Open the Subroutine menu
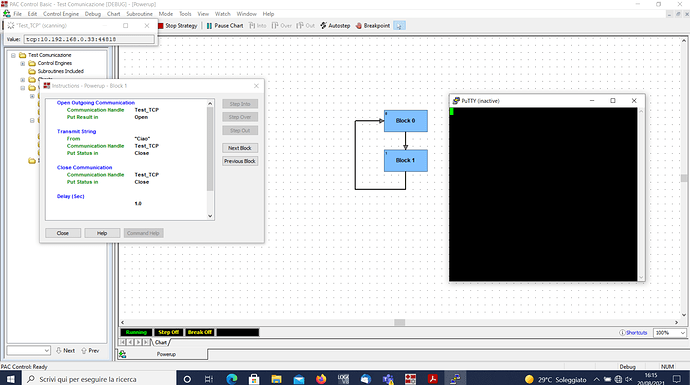Screen dimensions: 690x385 (139, 14)
